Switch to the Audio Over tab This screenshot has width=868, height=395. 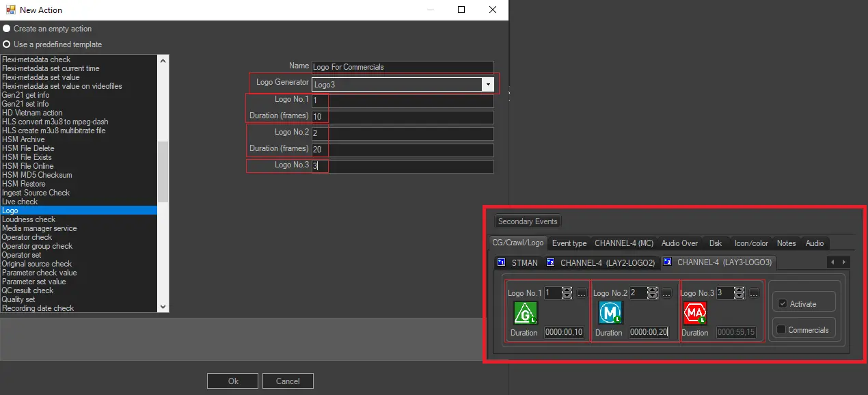coord(679,243)
